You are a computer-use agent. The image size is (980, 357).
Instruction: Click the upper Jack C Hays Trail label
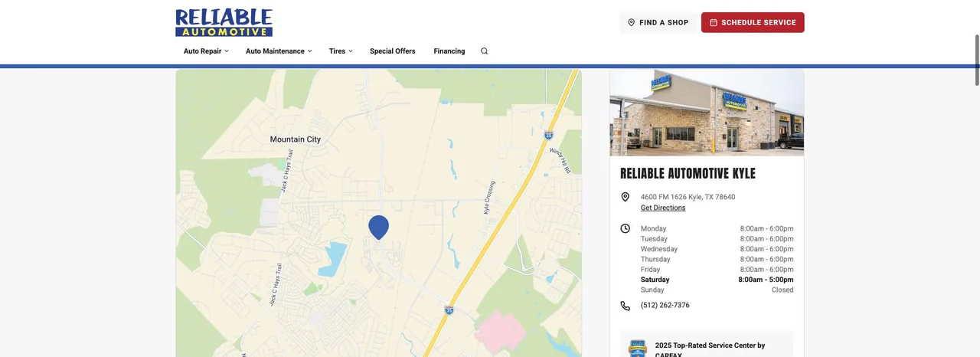286,171
